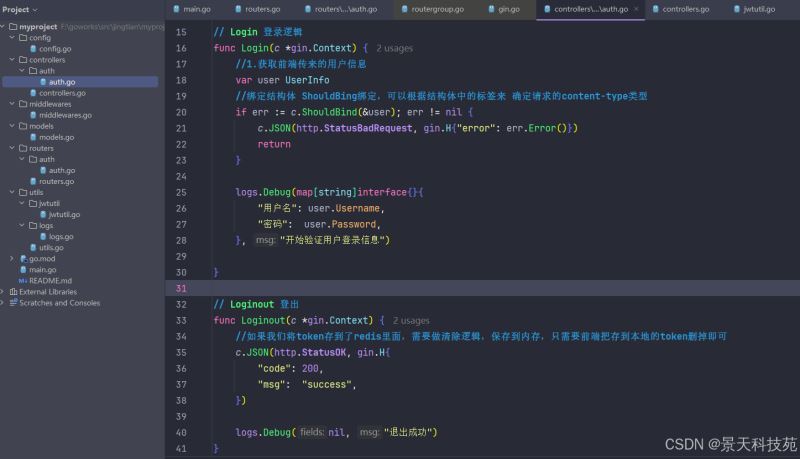Collapse the myproject root node
The height and width of the screenshot is (459, 800).
click(3, 27)
